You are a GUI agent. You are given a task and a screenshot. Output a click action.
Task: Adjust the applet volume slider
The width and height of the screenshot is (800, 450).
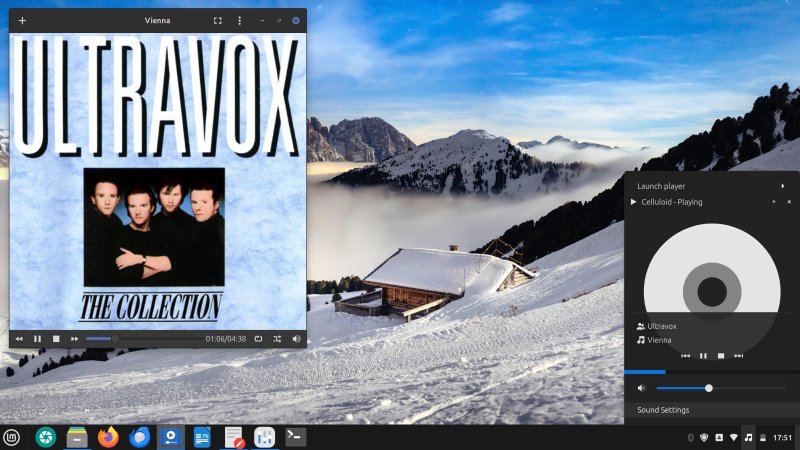(721, 388)
